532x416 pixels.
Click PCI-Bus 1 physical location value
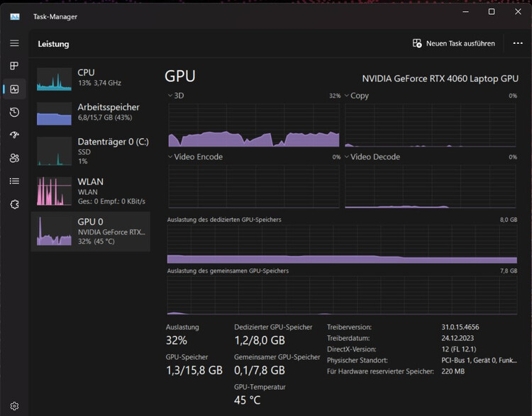point(479,361)
